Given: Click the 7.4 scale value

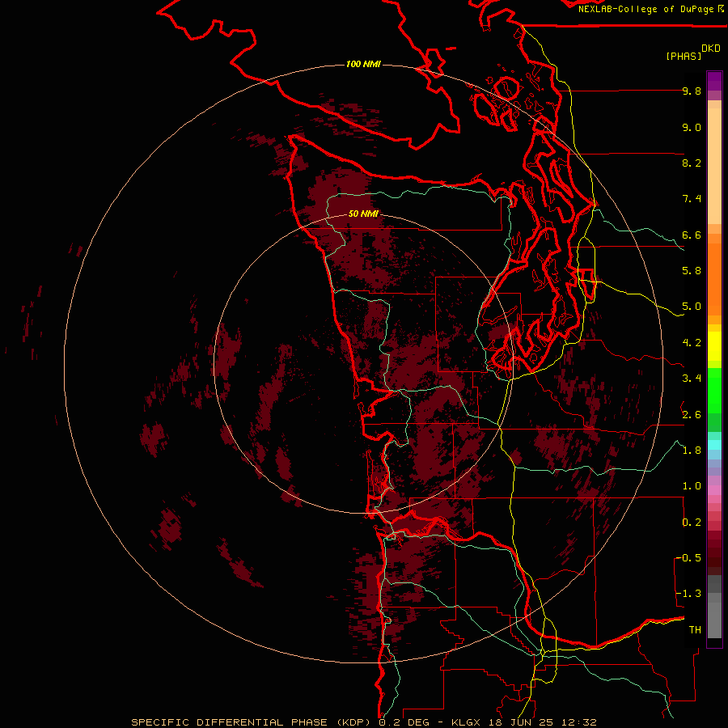Looking at the screenshot, I should (692, 199).
